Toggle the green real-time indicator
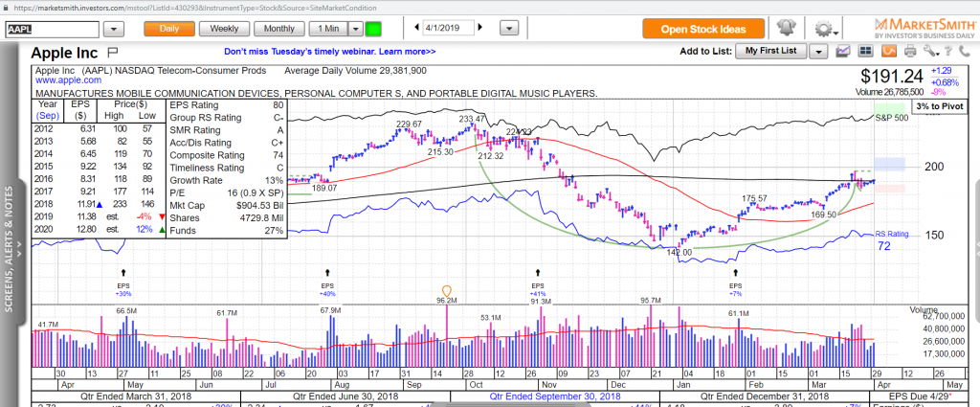This screenshot has width=980, height=407. point(372,29)
